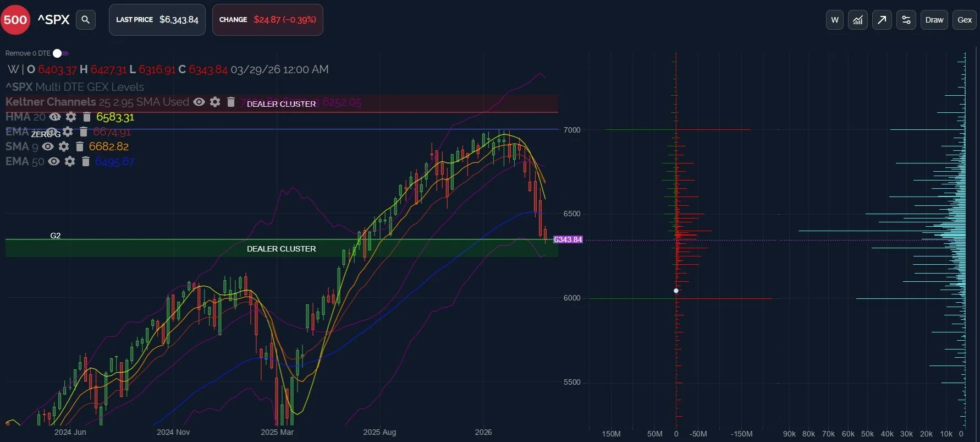Click the G2 level label
980x442 pixels.
coord(56,236)
